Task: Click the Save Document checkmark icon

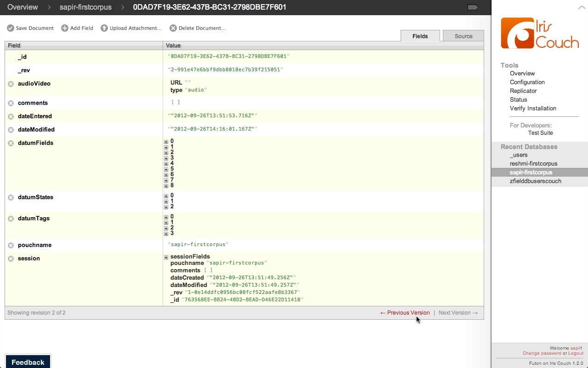Action: click(x=11, y=29)
